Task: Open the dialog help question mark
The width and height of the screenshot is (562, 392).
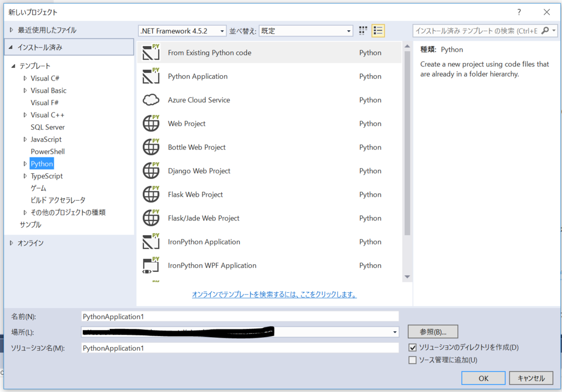Action: (x=519, y=12)
